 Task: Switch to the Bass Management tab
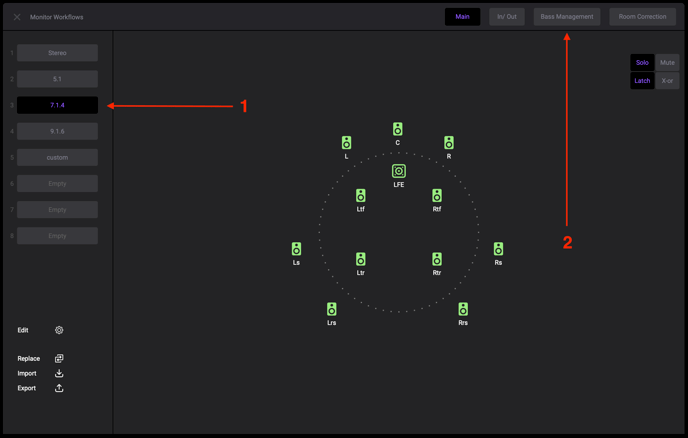coord(567,17)
